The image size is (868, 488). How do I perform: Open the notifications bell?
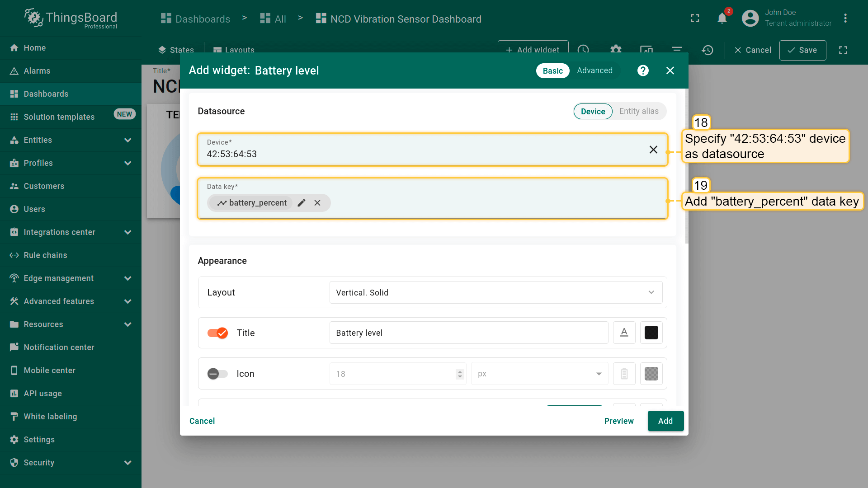(x=722, y=19)
